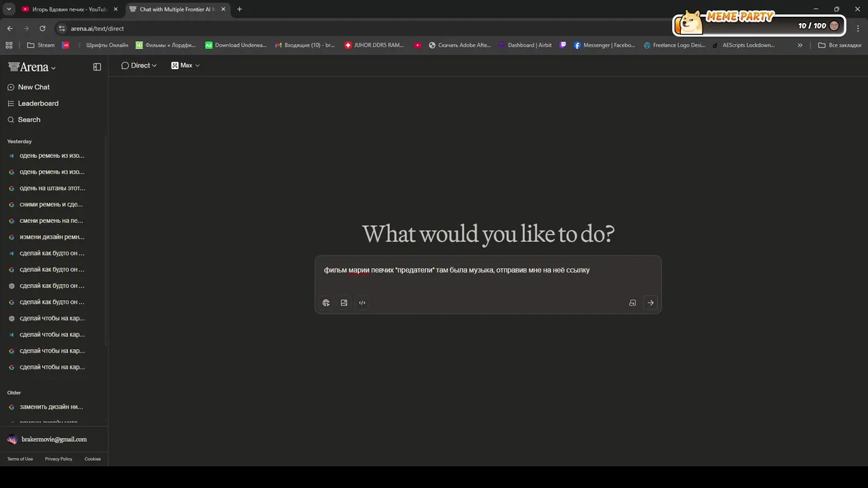
Task: Click the image attachment icon in prompt box
Action: (344, 303)
